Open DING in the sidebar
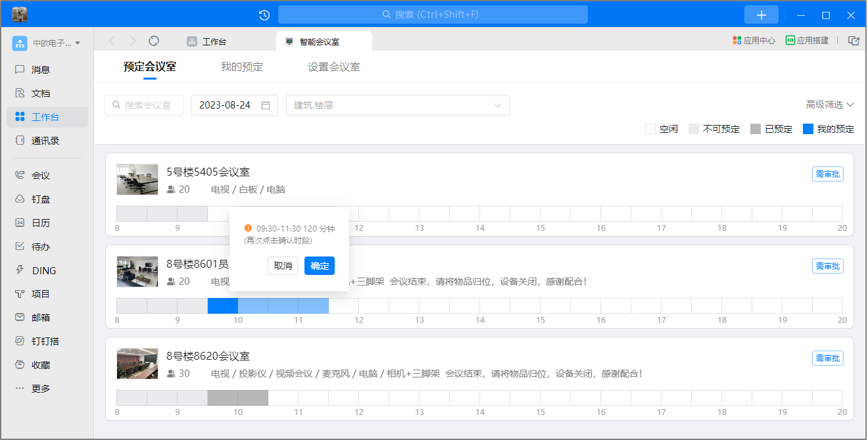868x440 pixels. (x=43, y=270)
